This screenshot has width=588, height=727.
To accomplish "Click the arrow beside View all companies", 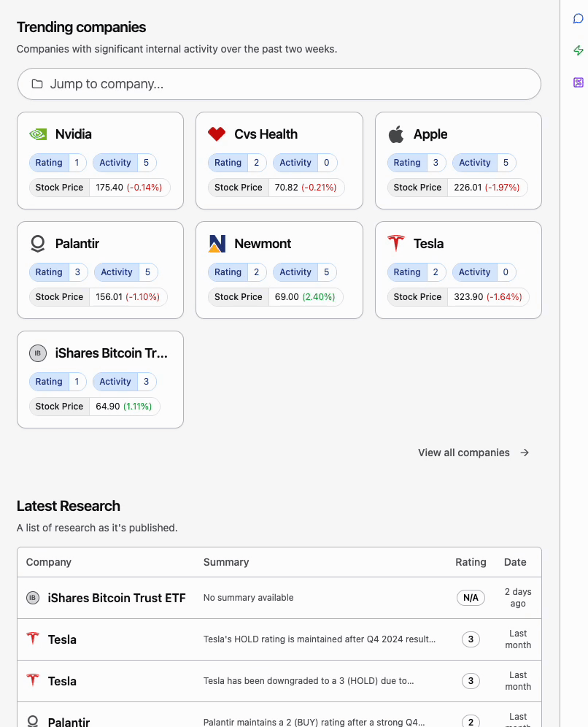I will click(x=525, y=453).
